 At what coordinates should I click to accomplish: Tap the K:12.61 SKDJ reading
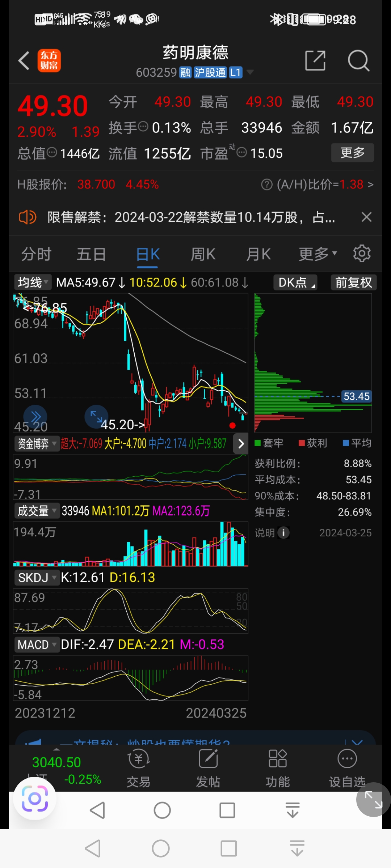click(x=83, y=578)
